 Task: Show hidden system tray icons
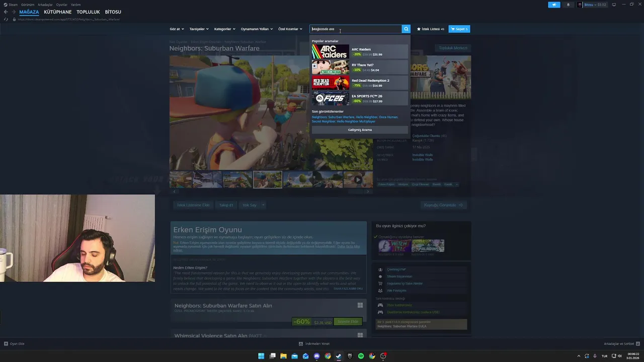[x=579, y=356]
